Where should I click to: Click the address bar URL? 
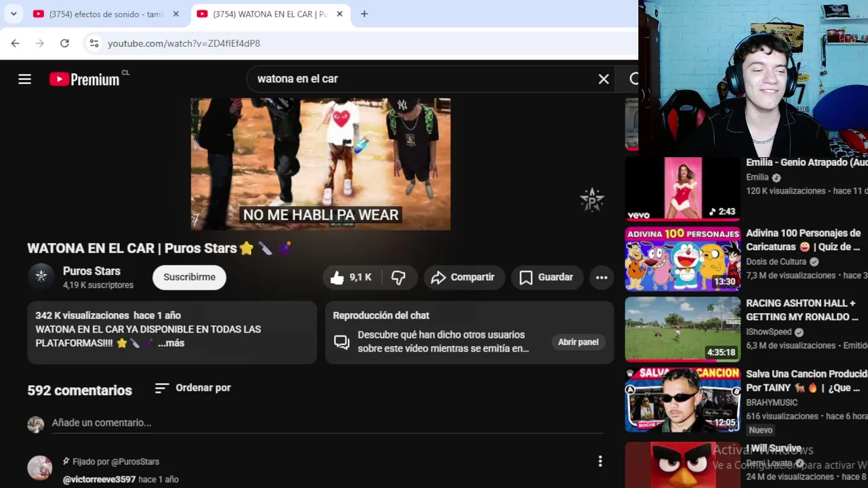point(184,43)
